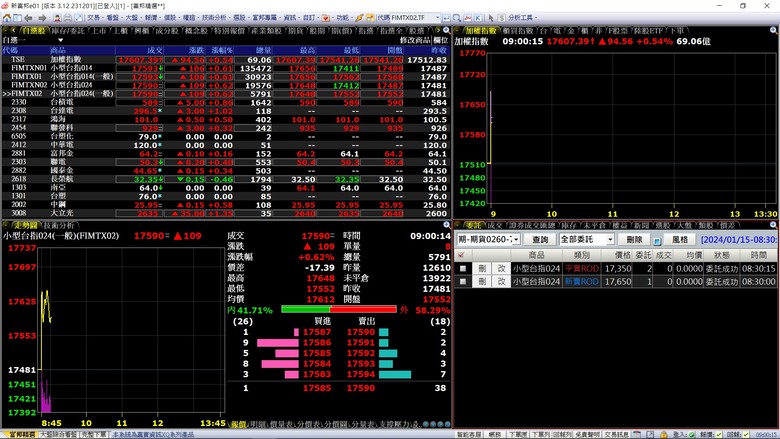Screen dimensions: 780x439
Task: Open the symbol code FIMTX02.TF dropdown
Action: click(x=437, y=17)
